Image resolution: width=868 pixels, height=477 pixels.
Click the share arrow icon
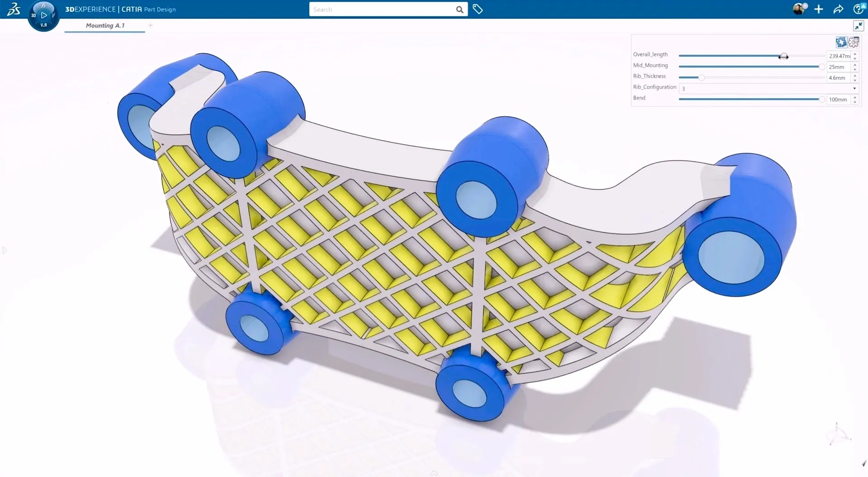click(x=838, y=9)
